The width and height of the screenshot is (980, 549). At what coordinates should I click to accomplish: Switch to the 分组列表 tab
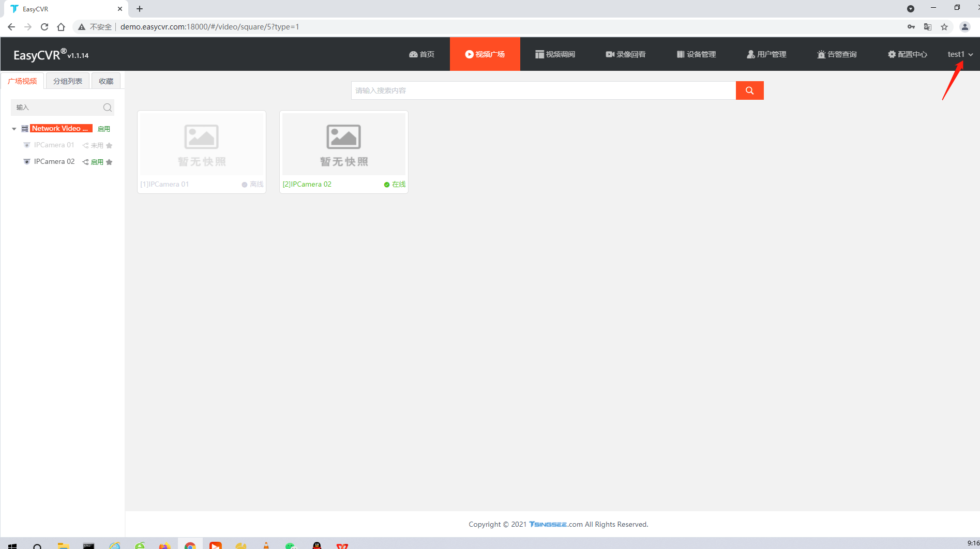coord(68,81)
